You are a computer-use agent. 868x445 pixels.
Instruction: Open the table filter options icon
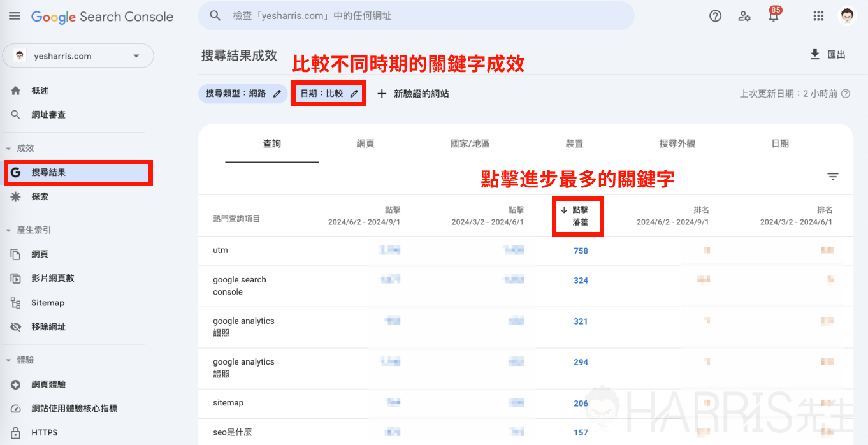(x=833, y=177)
